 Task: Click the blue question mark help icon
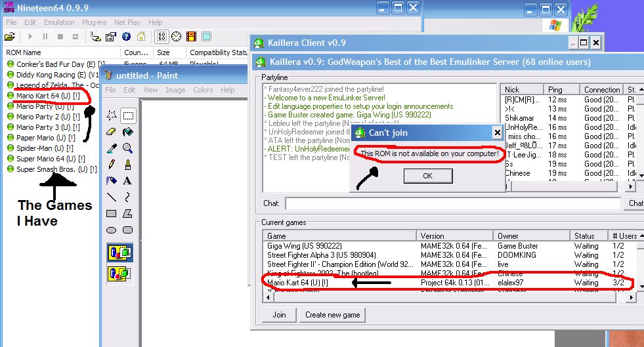(x=126, y=37)
